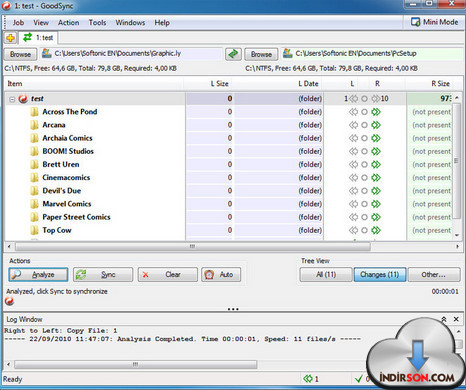The width and height of the screenshot is (466, 390).
Task: Select the Devil's Due folder
Action: click(x=62, y=191)
